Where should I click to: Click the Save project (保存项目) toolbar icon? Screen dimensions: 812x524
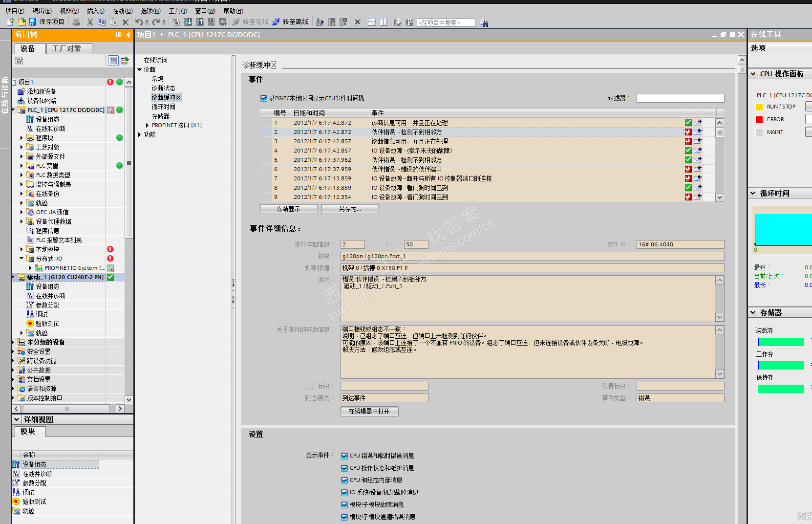32,22
